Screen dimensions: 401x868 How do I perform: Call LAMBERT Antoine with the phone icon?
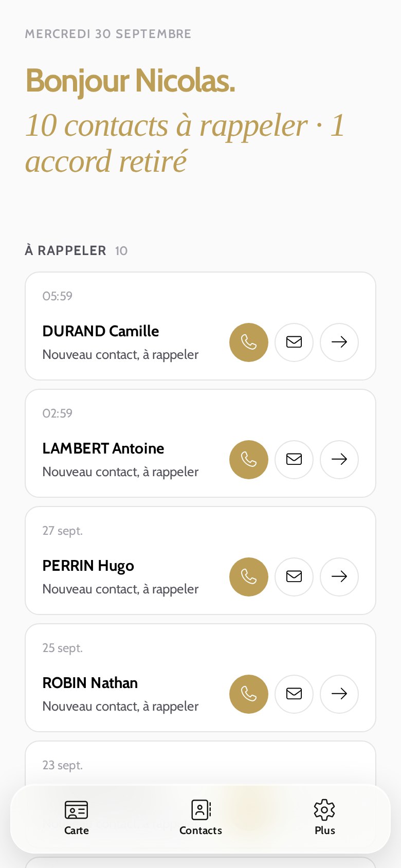pyautogui.click(x=249, y=460)
